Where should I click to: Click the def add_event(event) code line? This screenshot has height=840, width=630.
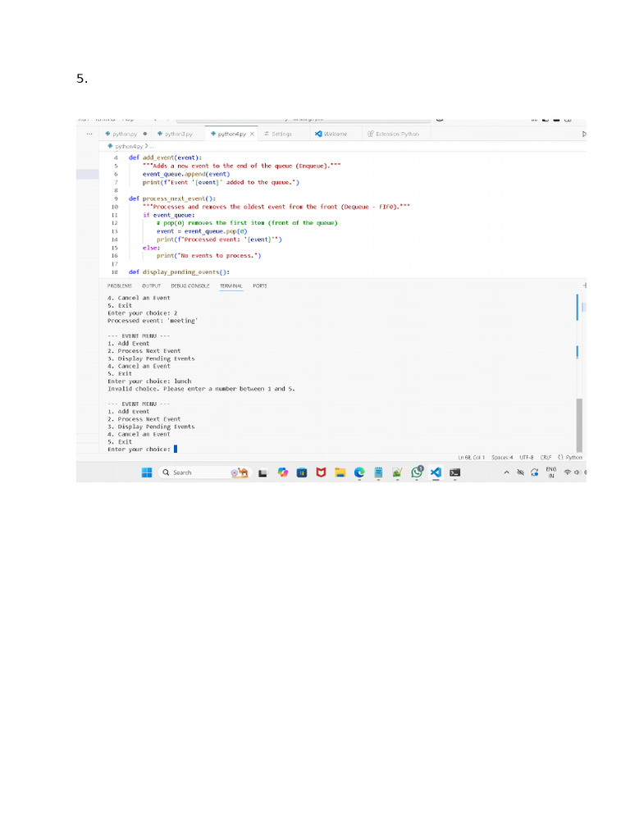165,158
